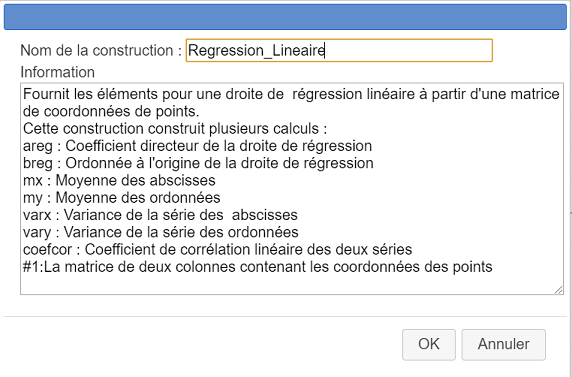This screenshot has height=377, width=572.
Task: Click the "Information" label above textarea
Action: click(58, 72)
